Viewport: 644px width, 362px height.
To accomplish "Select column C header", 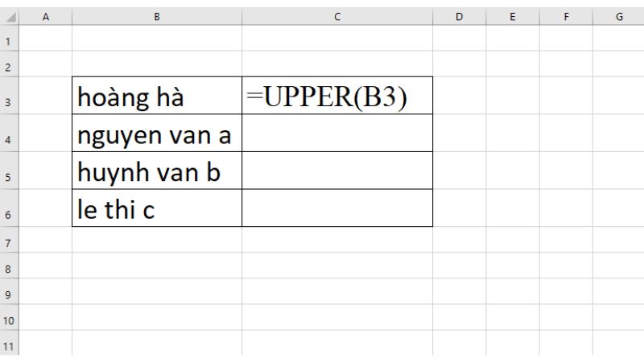I will tap(337, 14).
